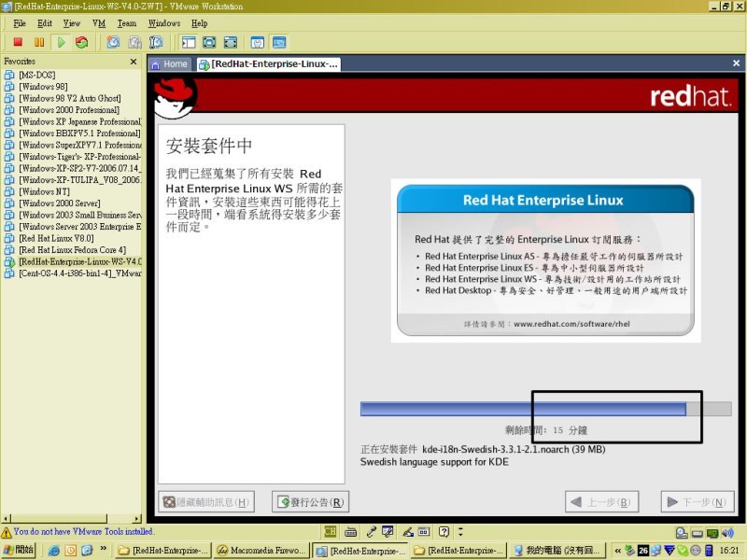The height and width of the screenshot is (560, 747).
Task: Click the 上一步 (B) back button
Action: tap(601, 502)
